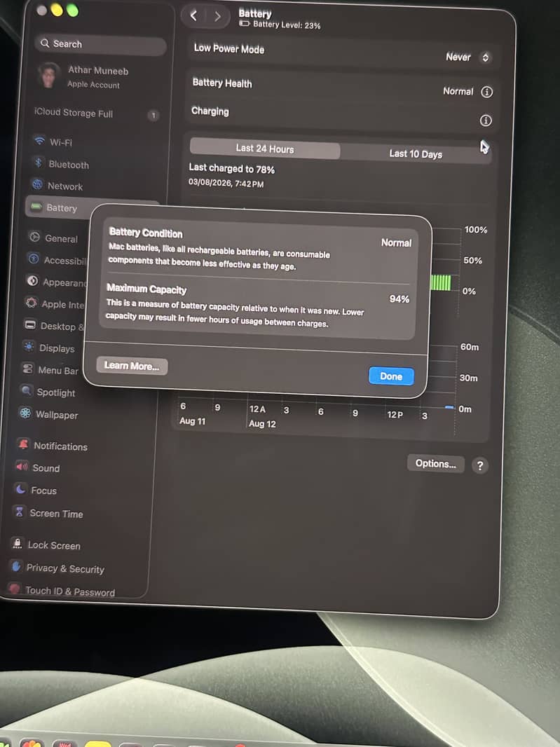Click the Aug 12 chart label
Viewport: 560px width, 747px height.
[262, 423]
